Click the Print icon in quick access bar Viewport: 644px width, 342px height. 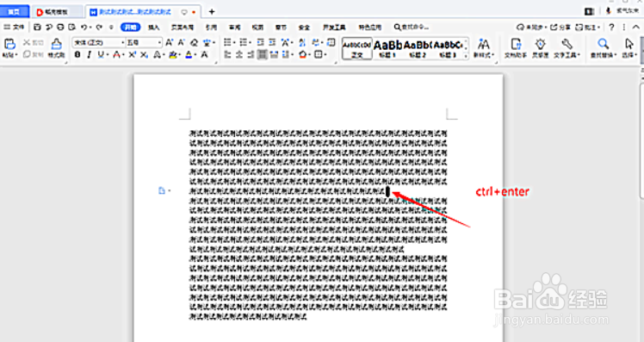pos(60,27)
